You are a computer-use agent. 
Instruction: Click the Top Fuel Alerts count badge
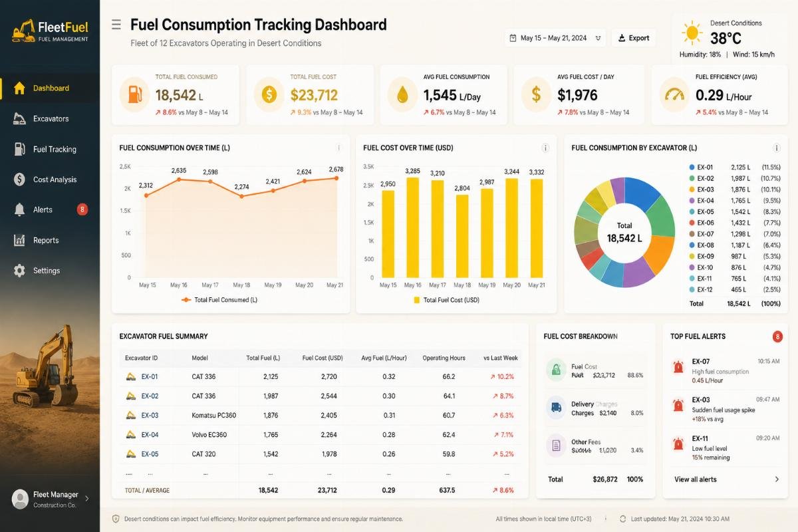tap(777, 336)
